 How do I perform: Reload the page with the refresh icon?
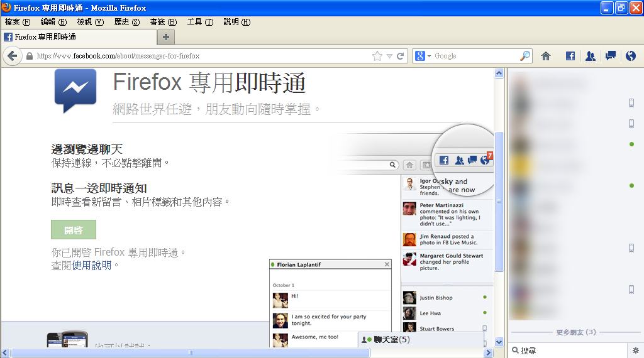pyautogui.click(x=401, y=56)
